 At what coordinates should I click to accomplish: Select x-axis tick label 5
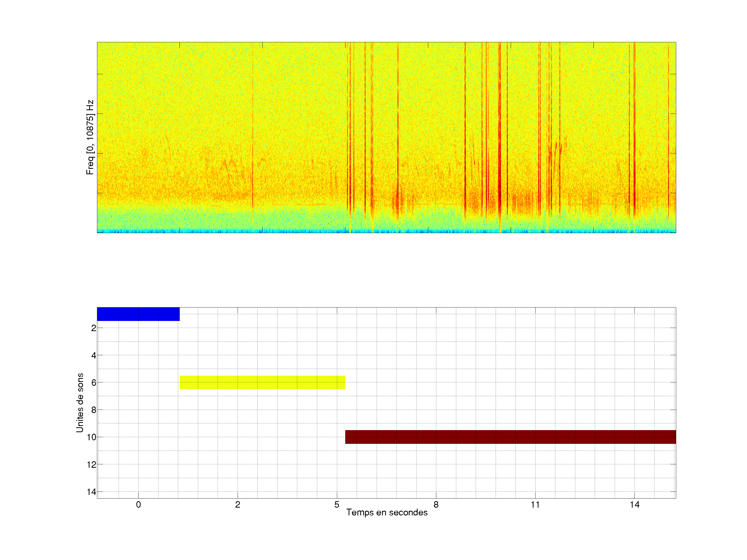337,505
